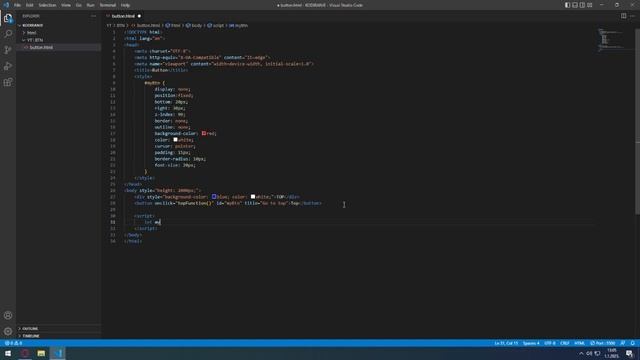Open the Extensions view
The height and width of the screenshot is (360, 640).
[x=8, y=82]
